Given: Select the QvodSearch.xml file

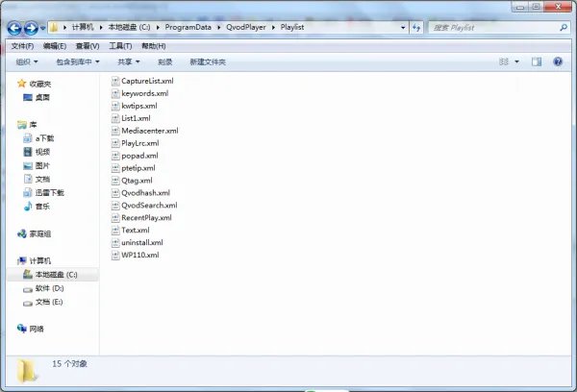Looking at the screenshot, I should [149, 206].
